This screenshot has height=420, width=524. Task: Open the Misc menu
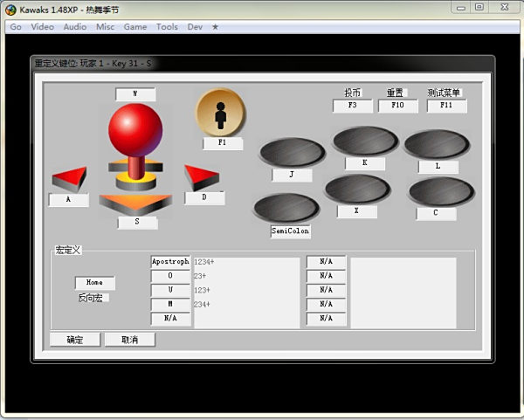tap(106, 27)
